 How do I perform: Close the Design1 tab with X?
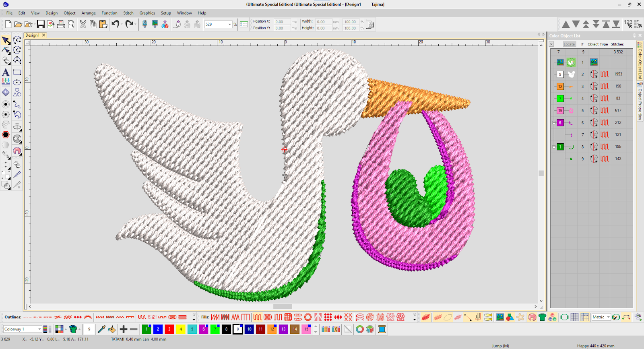click(43, 35)
